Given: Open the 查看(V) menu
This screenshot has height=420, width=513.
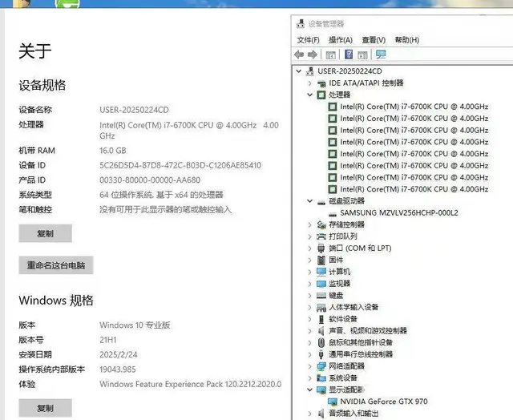Looking at the screenshot, I should [374, 40].
